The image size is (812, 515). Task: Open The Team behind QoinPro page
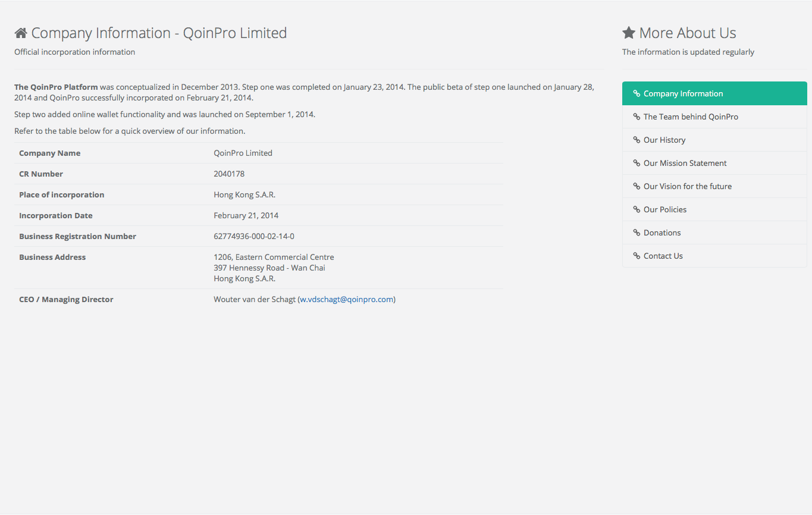point(714,117)
